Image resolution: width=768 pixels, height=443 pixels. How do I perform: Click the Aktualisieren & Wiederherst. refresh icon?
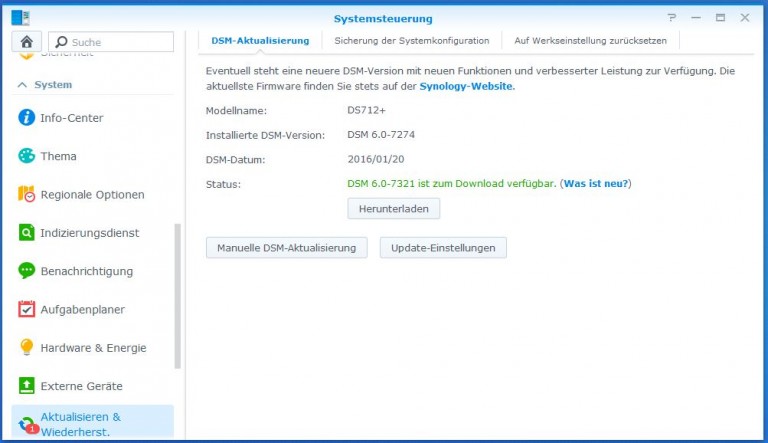tap(26, 424)
